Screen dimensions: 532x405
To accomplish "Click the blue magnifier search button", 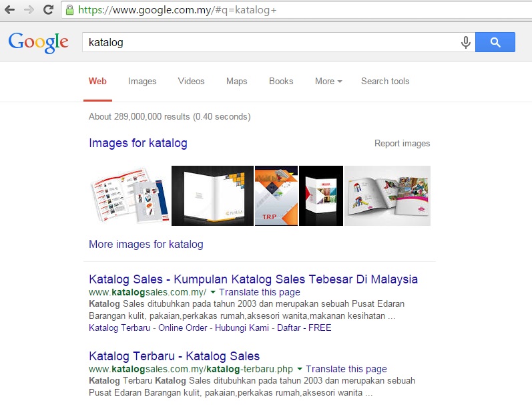I will (x=495, y=42).
